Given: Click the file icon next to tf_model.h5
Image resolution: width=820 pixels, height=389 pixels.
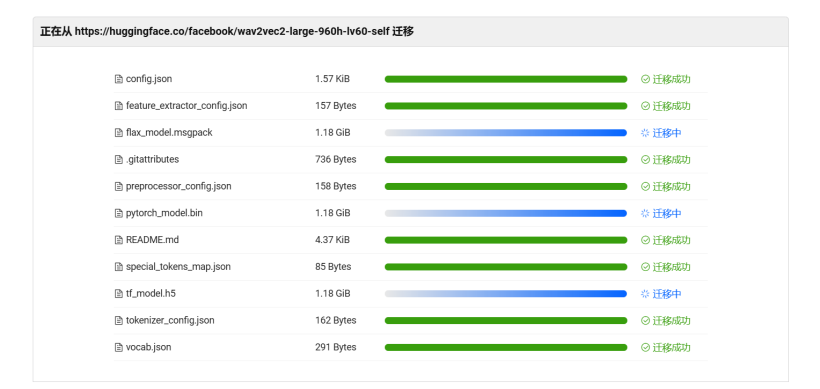Looking at the screenshot, I should pyautogui.click(x=119, y=294).
